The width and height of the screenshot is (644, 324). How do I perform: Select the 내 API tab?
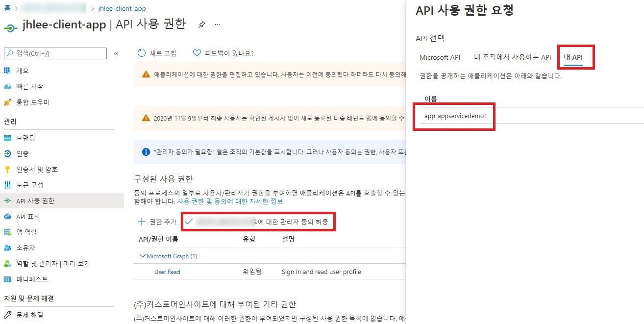(573, 57)
